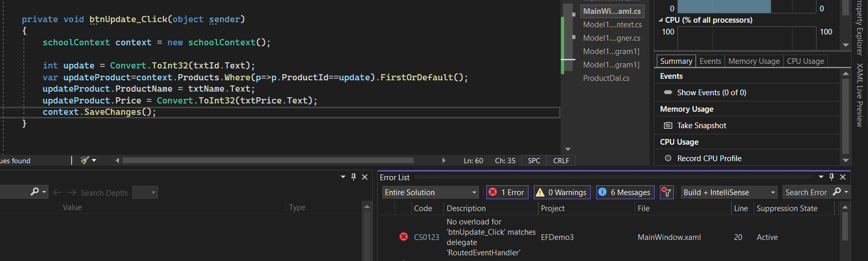Open the Entire Solution scope dropdown

431,192
